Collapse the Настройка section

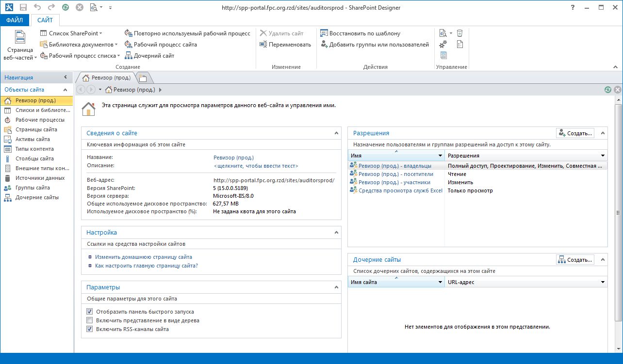tap(336, 233)
